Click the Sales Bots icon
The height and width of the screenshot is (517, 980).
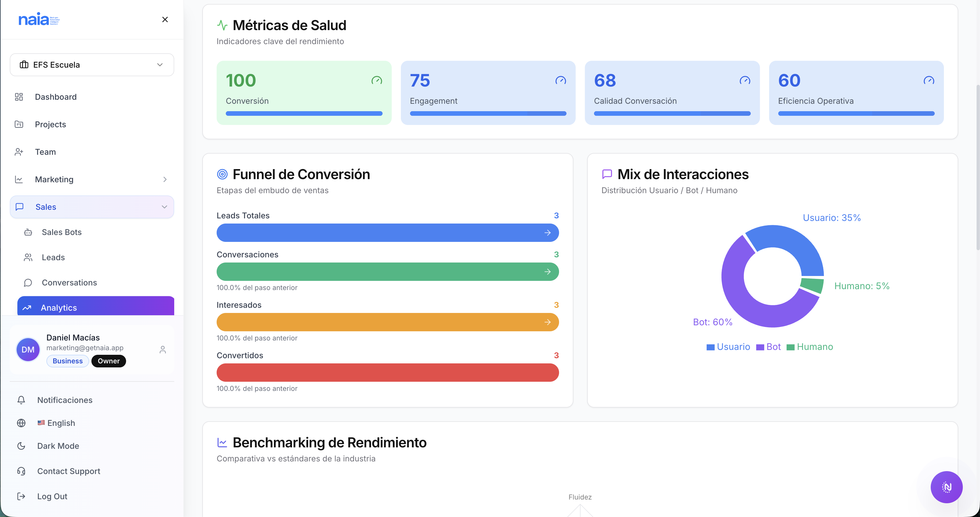click(28, 232)
